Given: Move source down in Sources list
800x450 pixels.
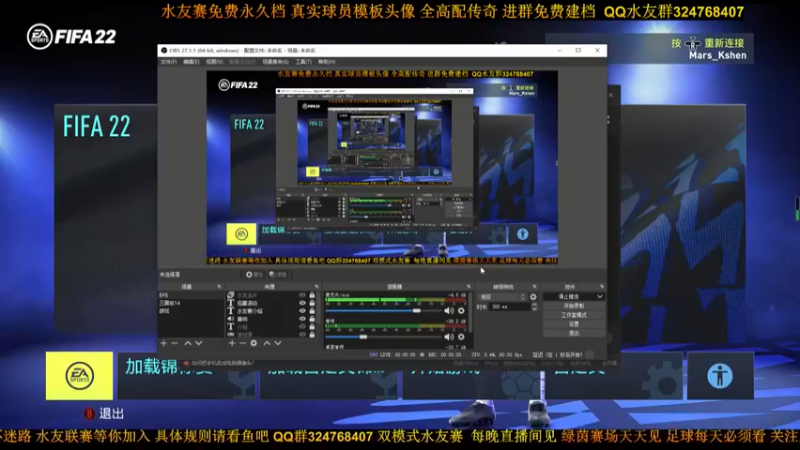Looking at the screenshot, I should click(278, 343).
